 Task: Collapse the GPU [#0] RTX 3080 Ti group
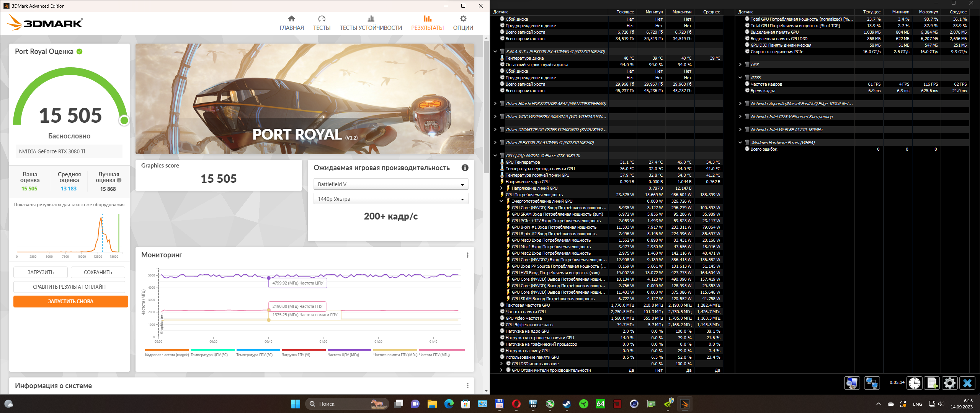495,156
